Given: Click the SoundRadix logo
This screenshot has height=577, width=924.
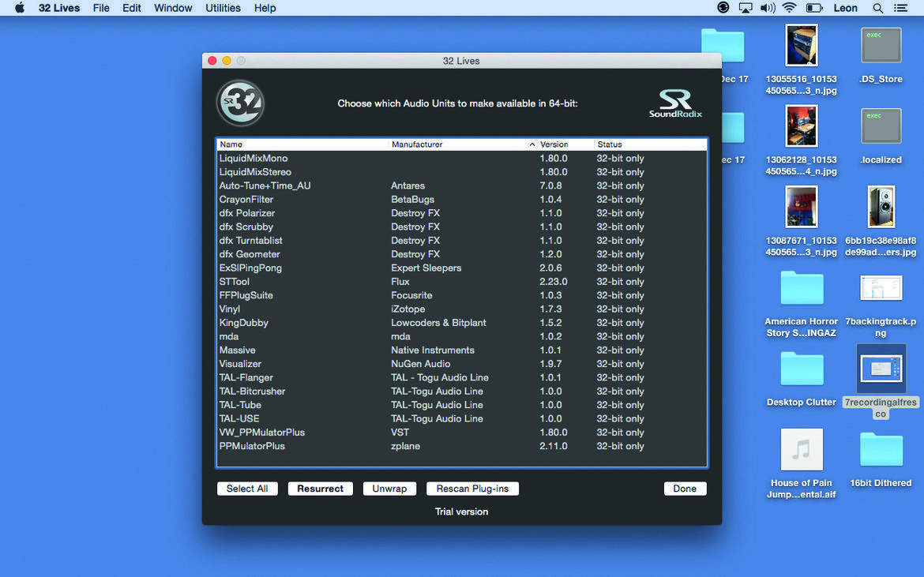Looking at the screenshot, I should (675, 103).
